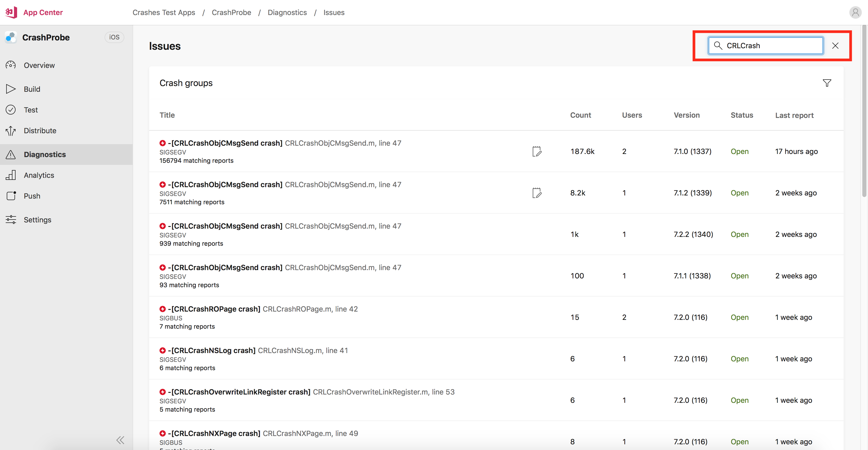Select the Settings menu item
The height and width of the screenshot is (450, 868).
[37, 219]
